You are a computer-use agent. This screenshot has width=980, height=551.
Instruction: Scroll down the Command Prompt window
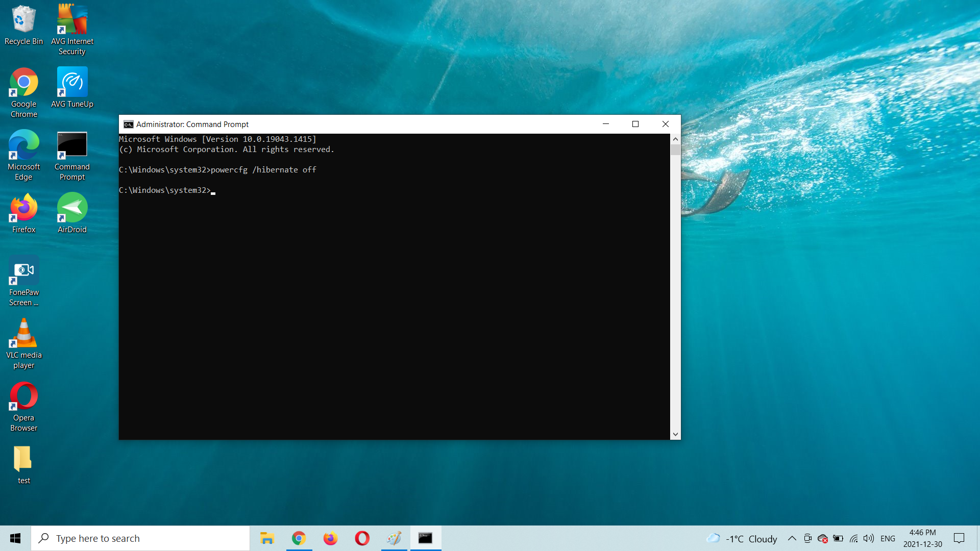pyautogui.click(x=675, y=434)
